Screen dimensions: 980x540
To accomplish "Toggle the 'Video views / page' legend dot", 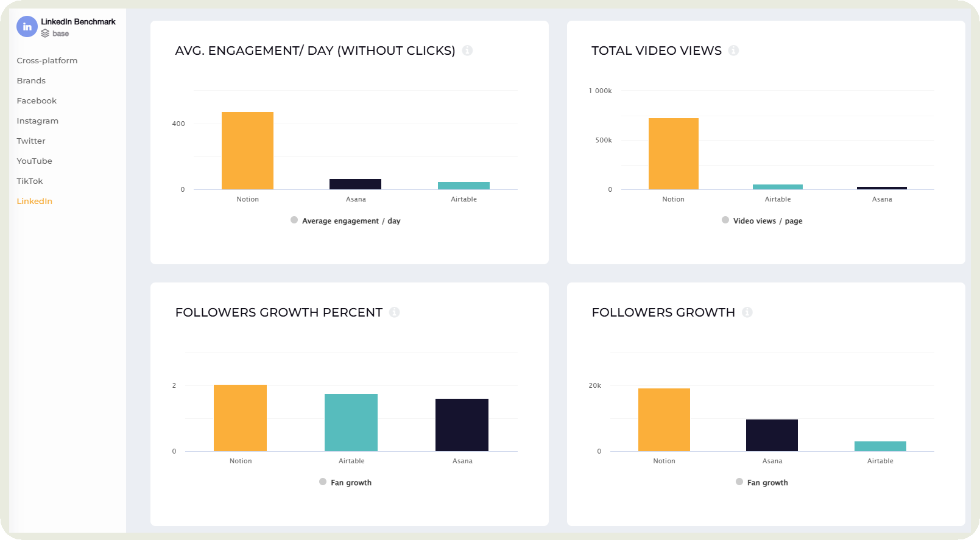I will point(725,220).
